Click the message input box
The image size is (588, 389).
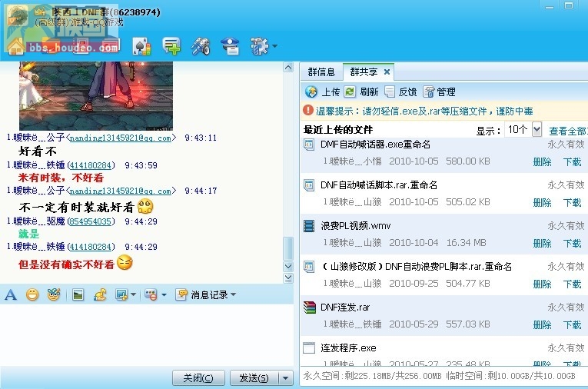146,334
